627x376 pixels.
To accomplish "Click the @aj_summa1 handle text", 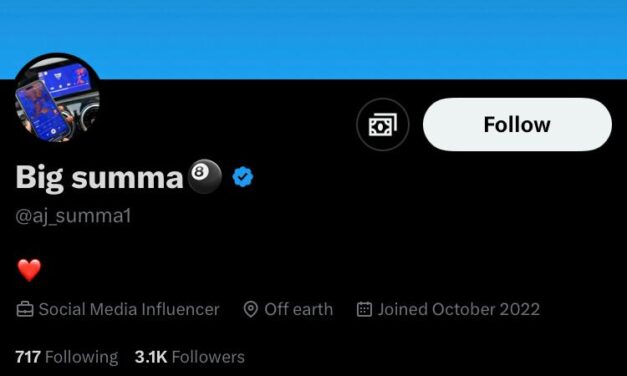I will (73, 216).
